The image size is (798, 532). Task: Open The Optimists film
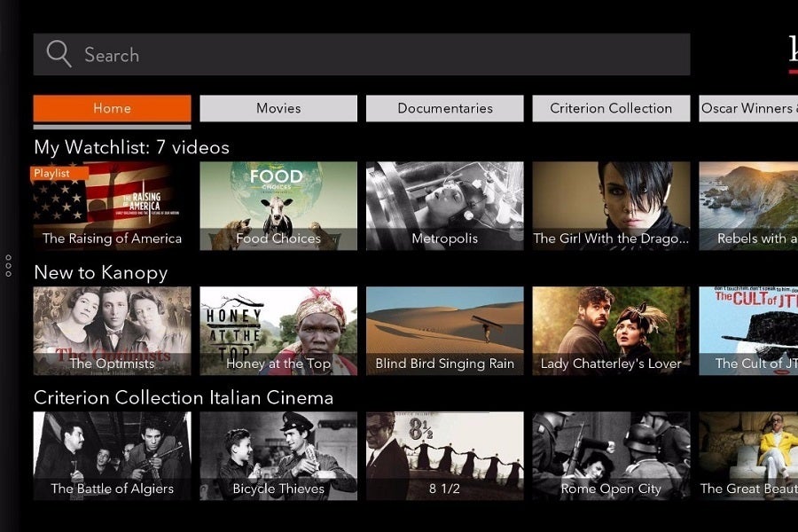tap(112, 331)
